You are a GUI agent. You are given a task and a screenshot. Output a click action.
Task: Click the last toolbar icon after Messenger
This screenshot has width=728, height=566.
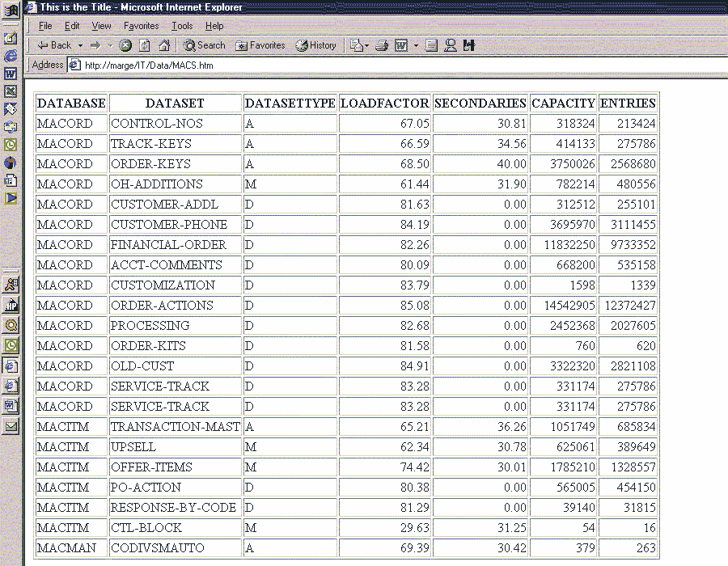pyautogui.click(x=469, y=45)
